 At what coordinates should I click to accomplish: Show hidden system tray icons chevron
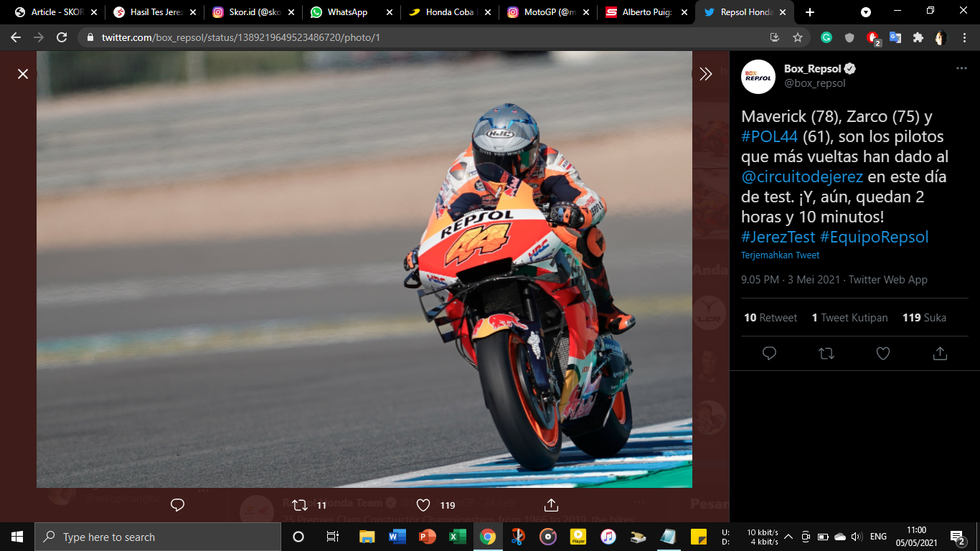pyautogui.click(x=788, y=537)
